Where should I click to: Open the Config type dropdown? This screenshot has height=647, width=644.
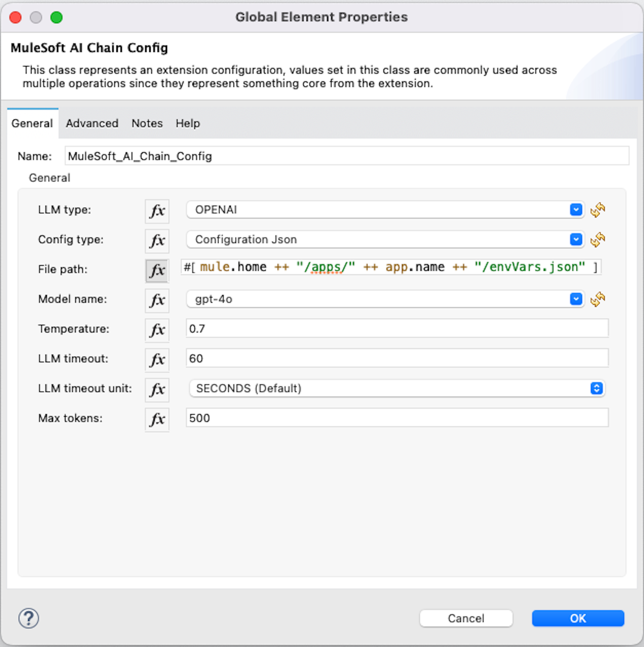pyautogui.click(x=385, y=239)
